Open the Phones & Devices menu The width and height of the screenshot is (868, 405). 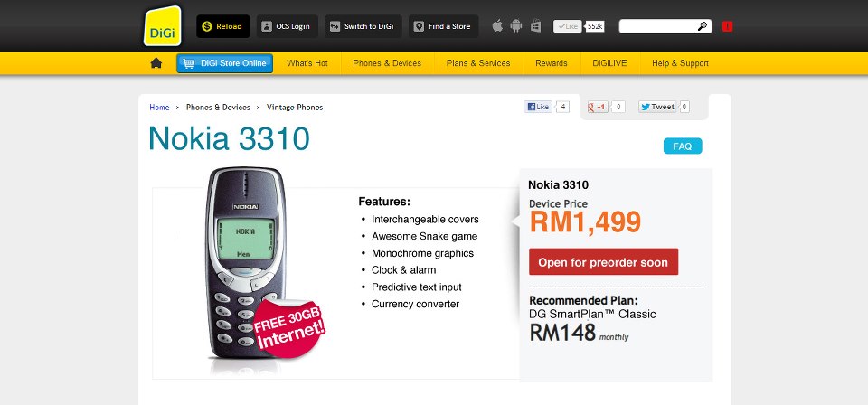pyautogui.click(x=387, y=63)
